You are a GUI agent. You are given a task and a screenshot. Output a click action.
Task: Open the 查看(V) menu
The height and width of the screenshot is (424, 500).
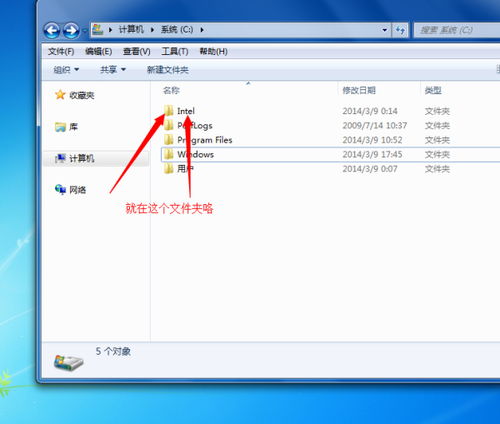point(137,52)
